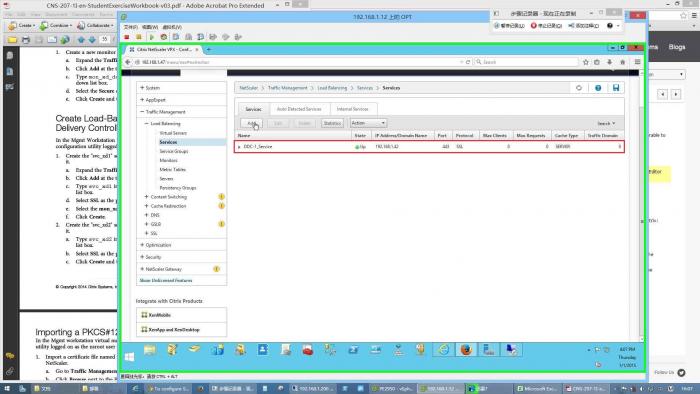Click the blue help icon in NetScaler

click(x=598, y=88)
